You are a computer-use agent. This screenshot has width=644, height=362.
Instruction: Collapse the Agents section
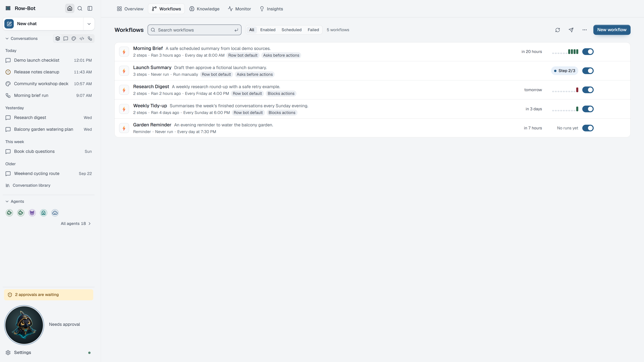(15, 201)
